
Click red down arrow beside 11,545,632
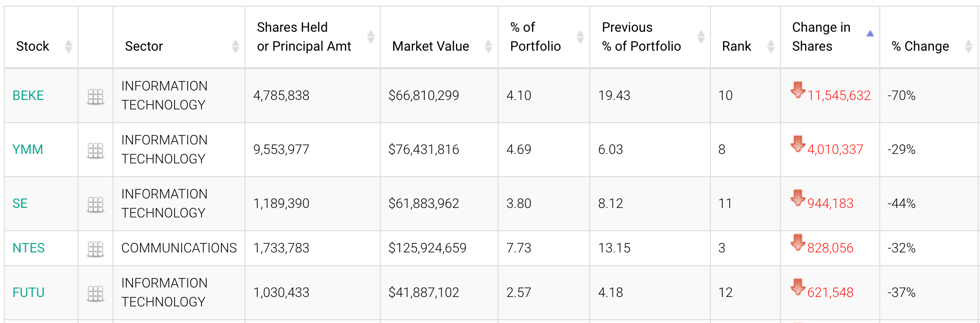point(797,90)
